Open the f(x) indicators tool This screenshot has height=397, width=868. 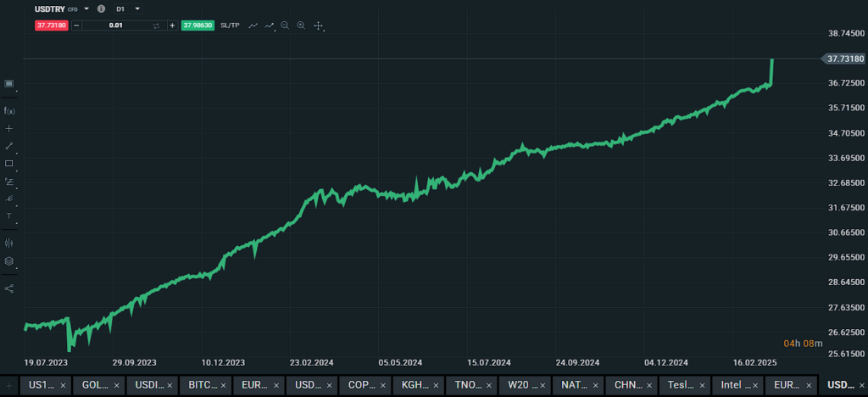[9, 111]
